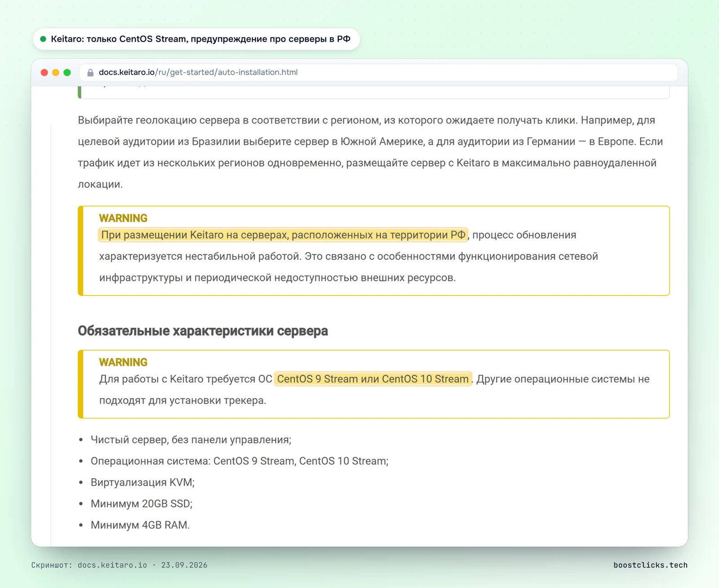Viewport: 719px width, 588px height.
Task: Click the red close dot of the browser window
Action: click(x=44, y=72)
